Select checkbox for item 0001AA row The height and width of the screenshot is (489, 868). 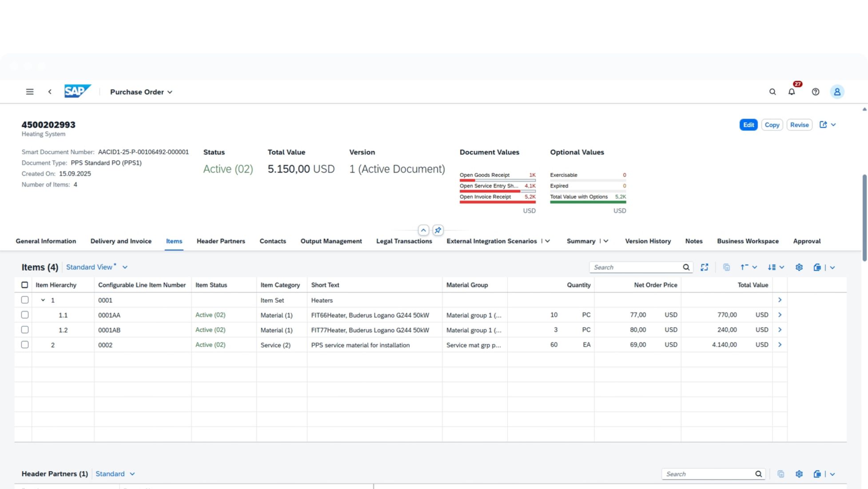(25, 315)
